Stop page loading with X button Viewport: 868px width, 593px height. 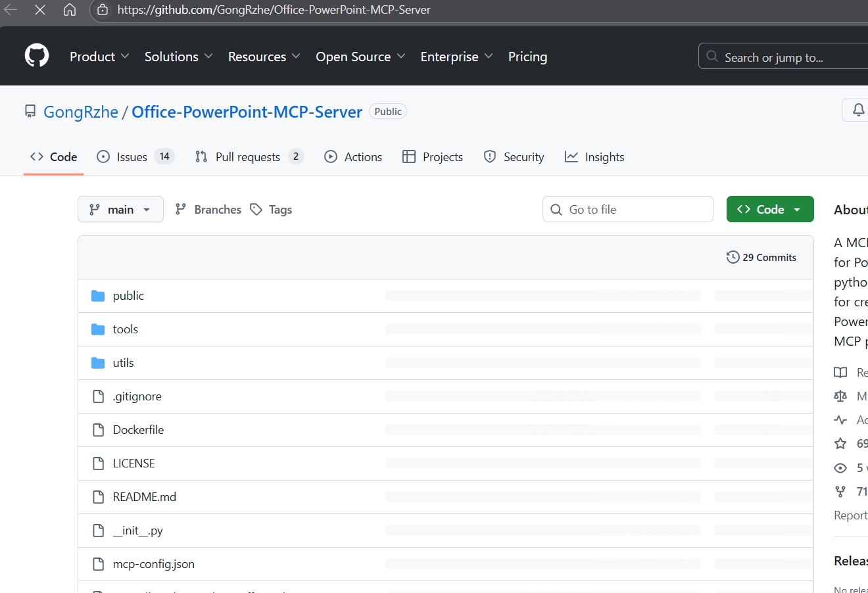(40, 10)
